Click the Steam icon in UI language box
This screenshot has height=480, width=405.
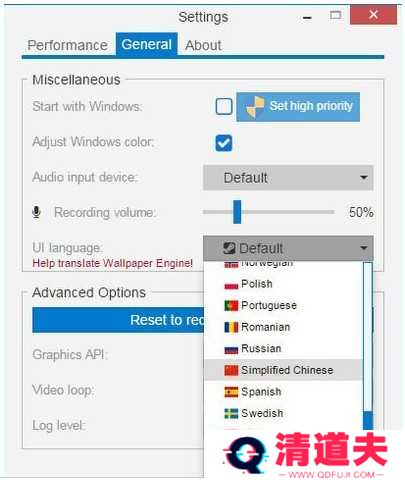(229, 248)
